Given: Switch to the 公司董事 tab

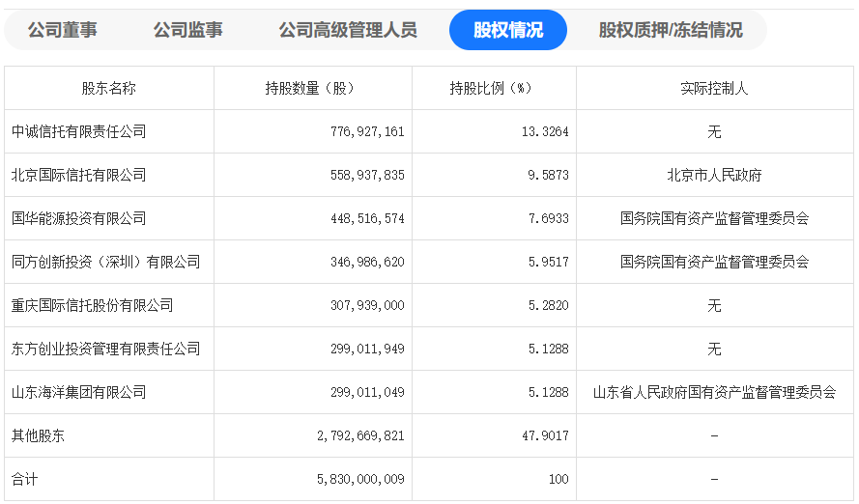Looking at the screenshot, I should (x=63, y=30).
